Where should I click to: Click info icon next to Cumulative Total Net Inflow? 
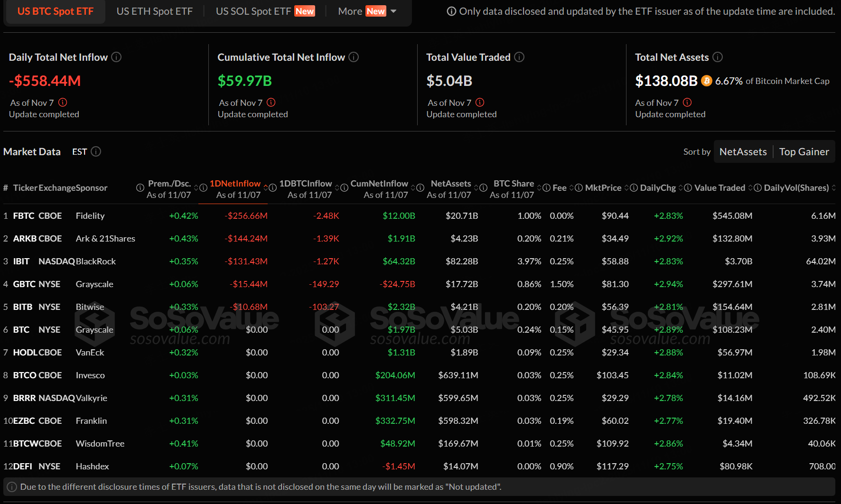(x=354, y=57)
